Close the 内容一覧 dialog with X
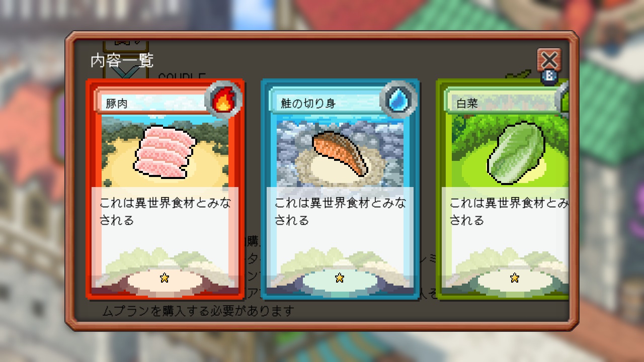644x362 pixels. (549, 60)
